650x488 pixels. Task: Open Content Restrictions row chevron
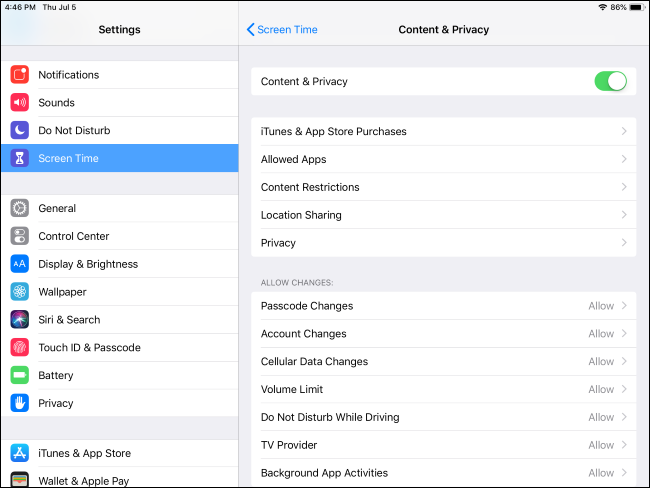tap(624, 187)
